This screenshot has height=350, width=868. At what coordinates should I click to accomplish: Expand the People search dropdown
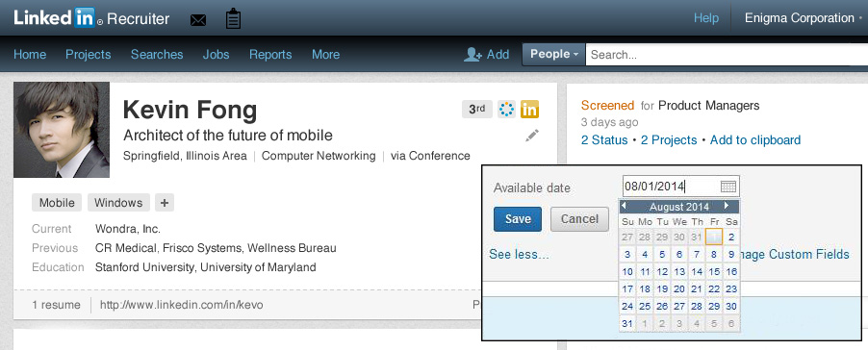coord(553,54)
